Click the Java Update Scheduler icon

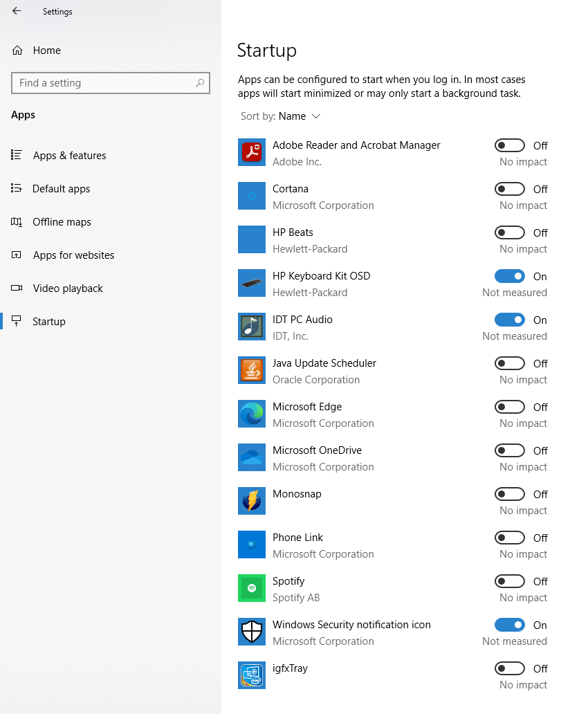(x=251, y=370)
